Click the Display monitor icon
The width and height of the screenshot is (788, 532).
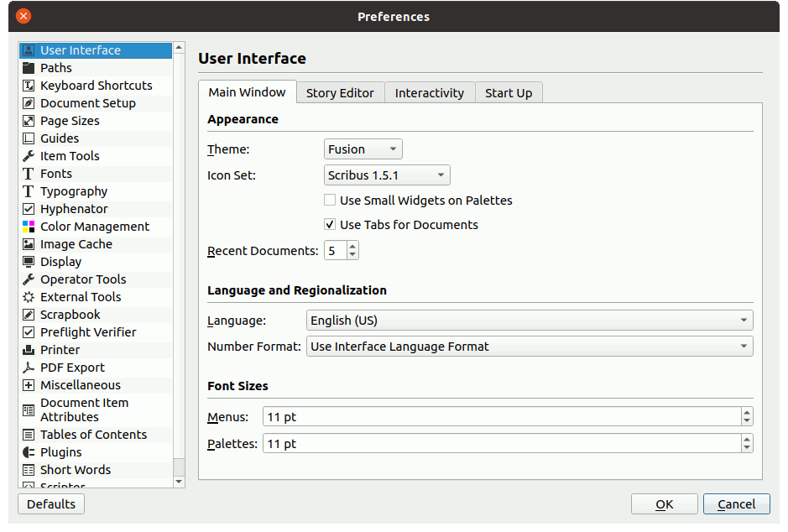point(29,262)
